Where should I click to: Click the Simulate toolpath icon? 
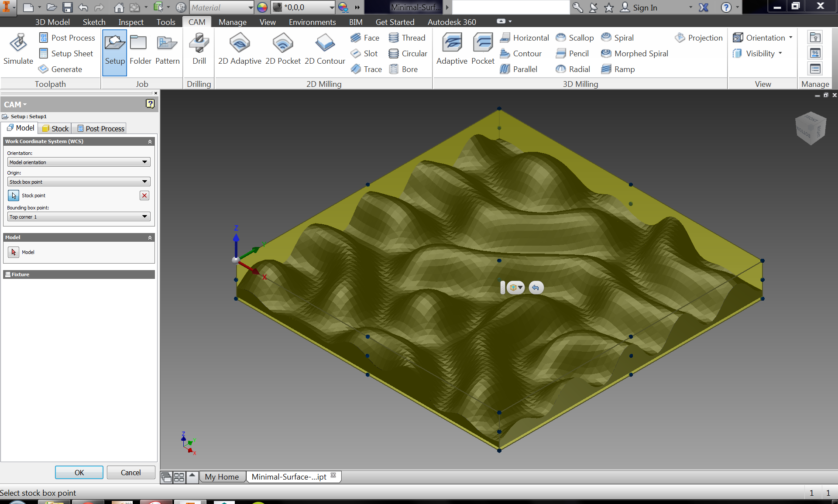point(18,49)
